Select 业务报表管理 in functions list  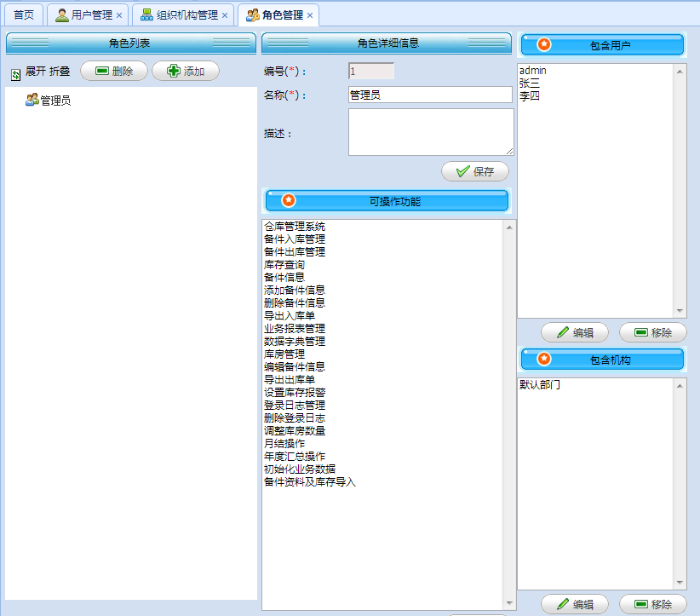(295, 328)
